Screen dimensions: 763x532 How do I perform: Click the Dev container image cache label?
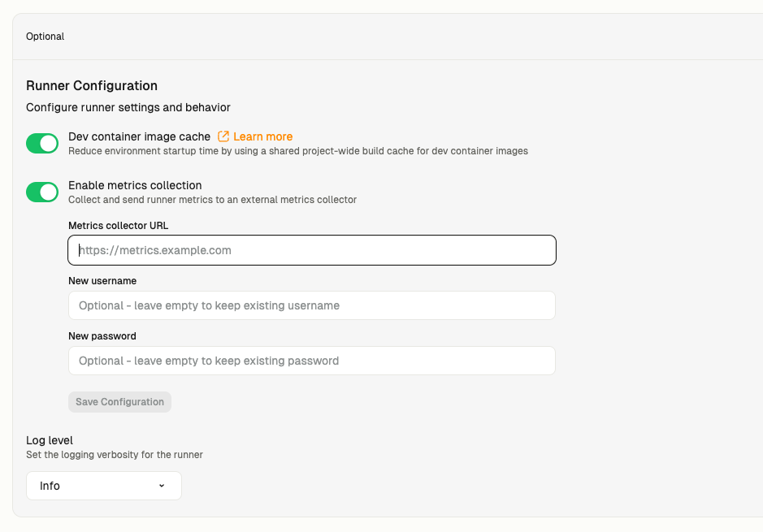point(139,136)
